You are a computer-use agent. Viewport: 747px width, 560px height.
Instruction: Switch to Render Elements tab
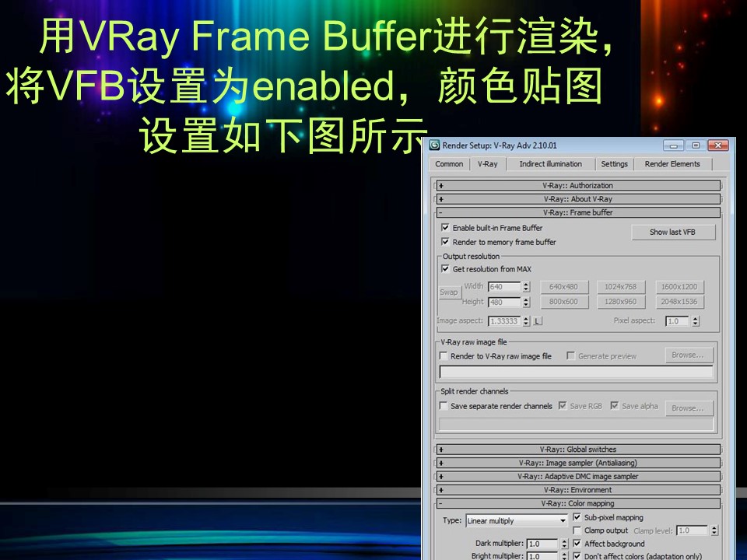point(672,164)
